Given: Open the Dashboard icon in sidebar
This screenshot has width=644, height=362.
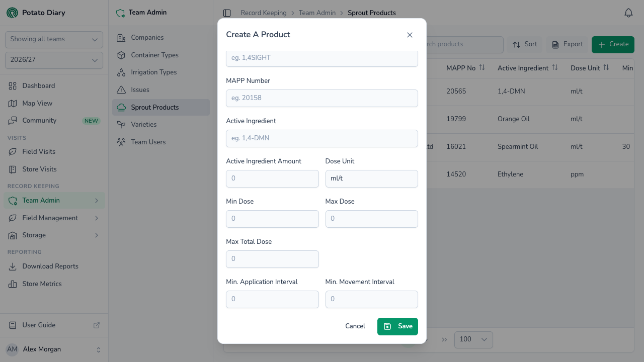Looking at the screenshot, I should coord(13,86).
